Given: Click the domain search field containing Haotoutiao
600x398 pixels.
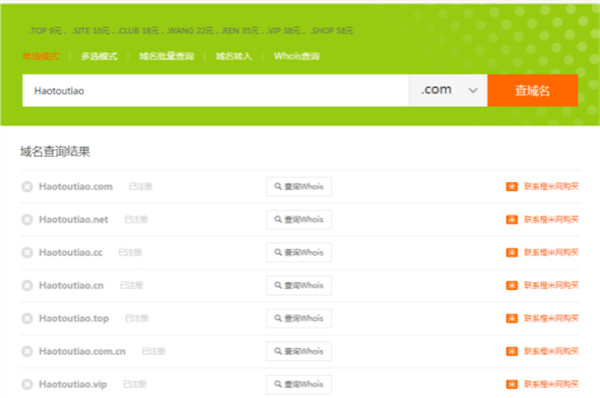Looking at the screenshot, I should click(215, 90).
